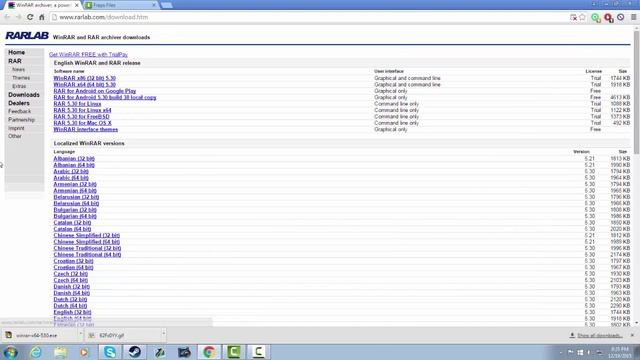Download Catalan (64 bit) version

[72, 229]
